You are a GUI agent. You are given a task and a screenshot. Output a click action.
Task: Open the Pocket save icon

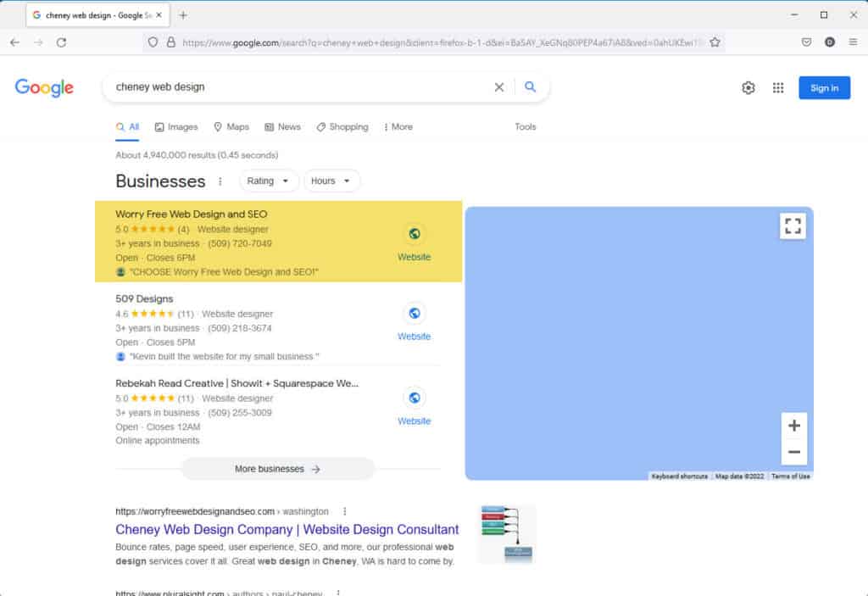click(x=807, y=42)
